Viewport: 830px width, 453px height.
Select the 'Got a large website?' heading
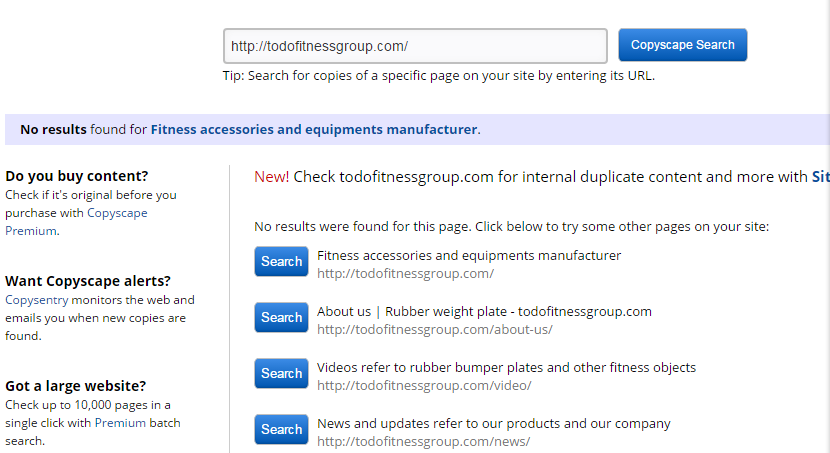(76, 386)
